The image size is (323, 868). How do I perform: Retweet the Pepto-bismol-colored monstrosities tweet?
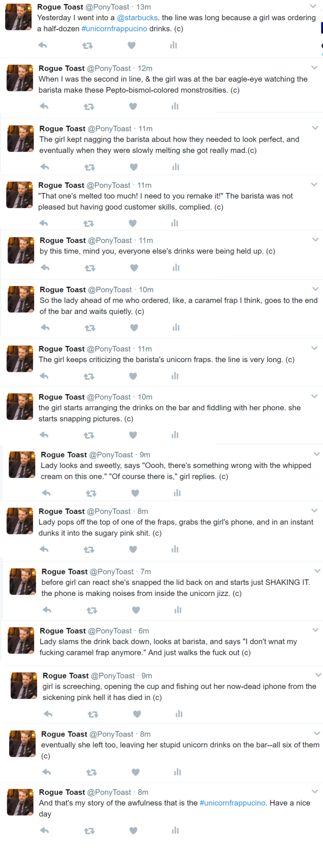(x=89, y=107)
